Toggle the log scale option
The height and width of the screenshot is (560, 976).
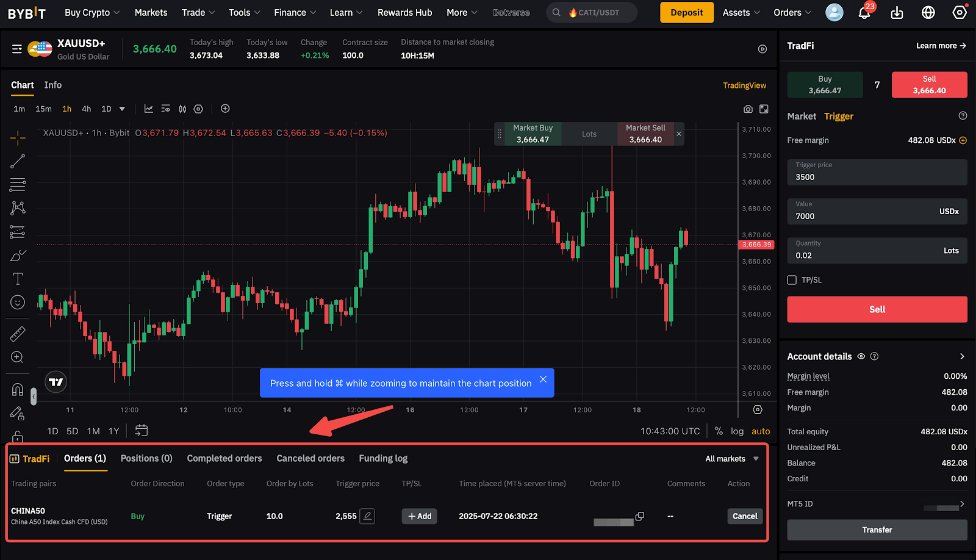coord(737,431)
